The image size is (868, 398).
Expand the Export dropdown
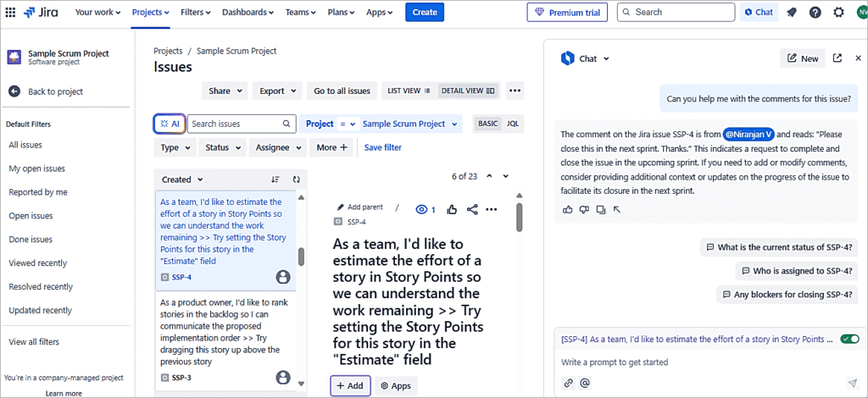pos(277,91)
